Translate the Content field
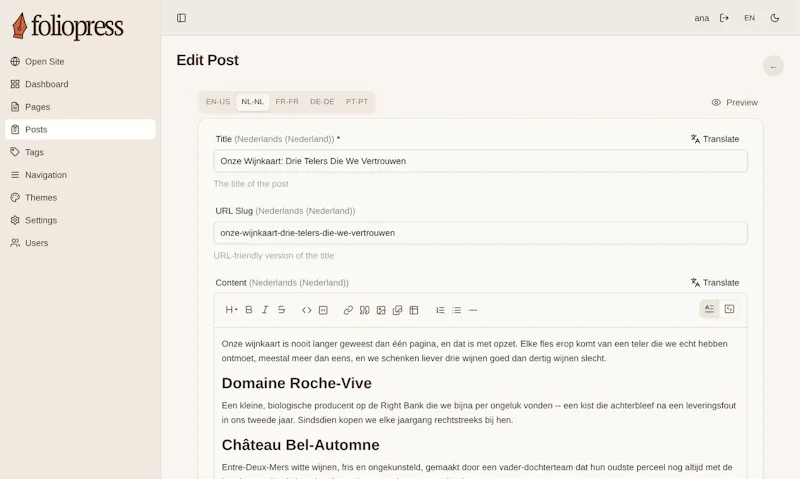The width and height of the screenshot is (800, 479). click(x=715, y=283)
